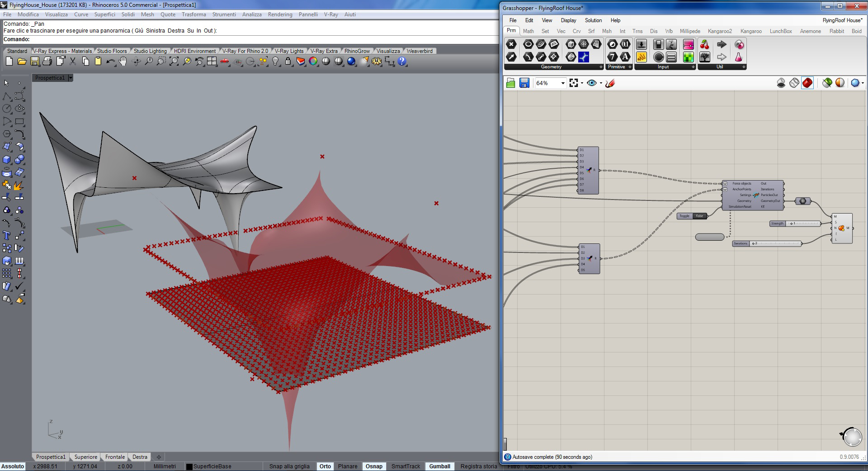Flip the Boolean Toggle set to False

tap(699, 216)
